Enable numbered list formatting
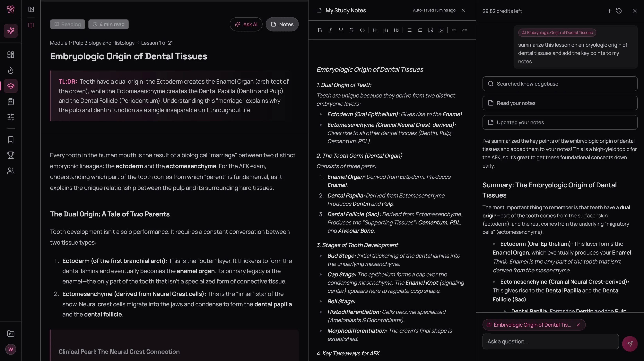Image resolution: width=644 pixels, height=361 pixels. coord(420,30)
